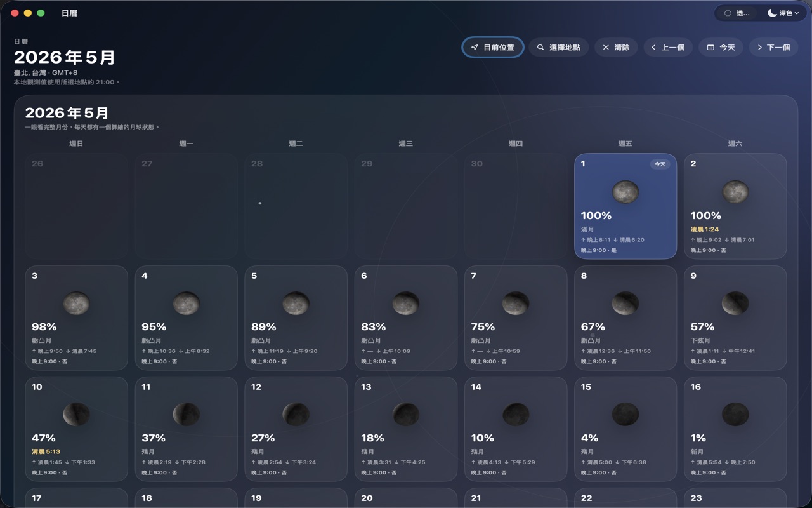Click the 日曆 window title
Screen dimensions: 812x508
point(70,13)
